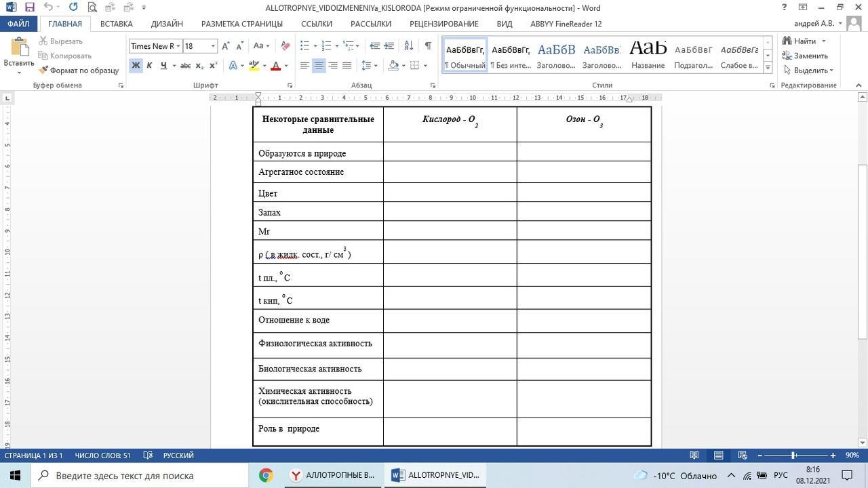Screen dimensions: 868x488
Task: Apply superscript formatting (x²)
Action: point(213,66)
